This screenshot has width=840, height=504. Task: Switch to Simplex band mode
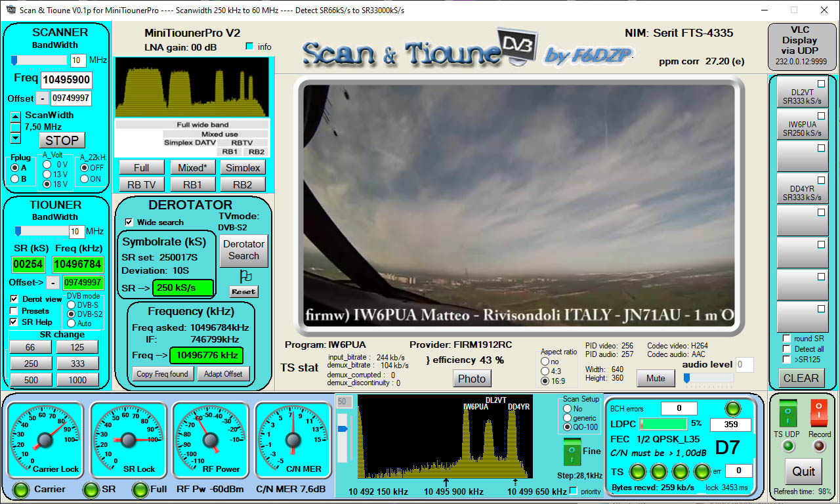click(243, 167)
